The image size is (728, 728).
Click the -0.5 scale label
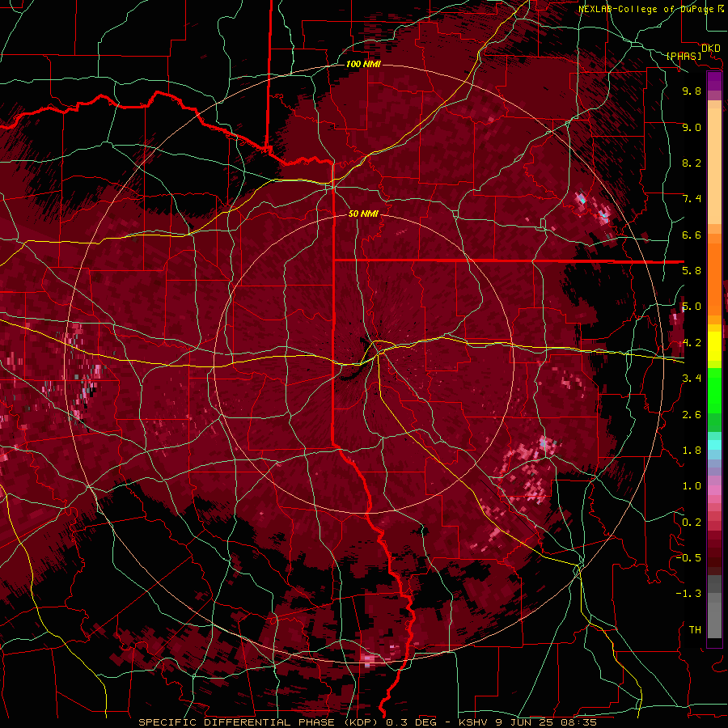688,558
